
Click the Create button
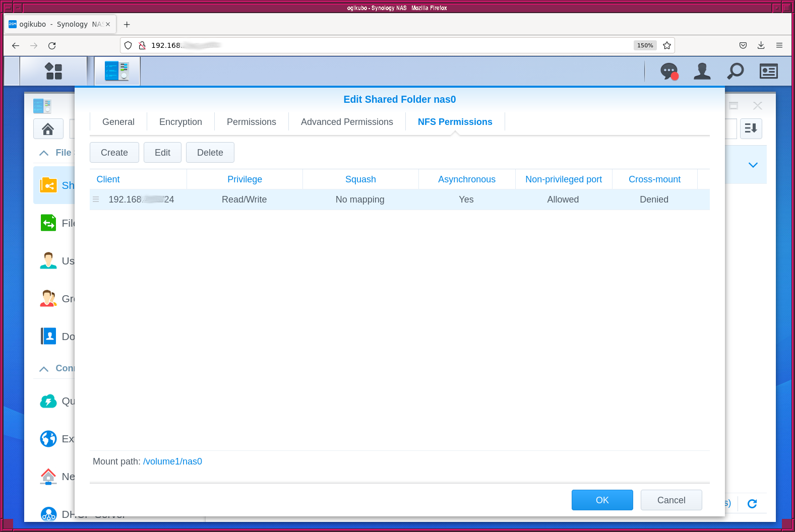(114, 153)
